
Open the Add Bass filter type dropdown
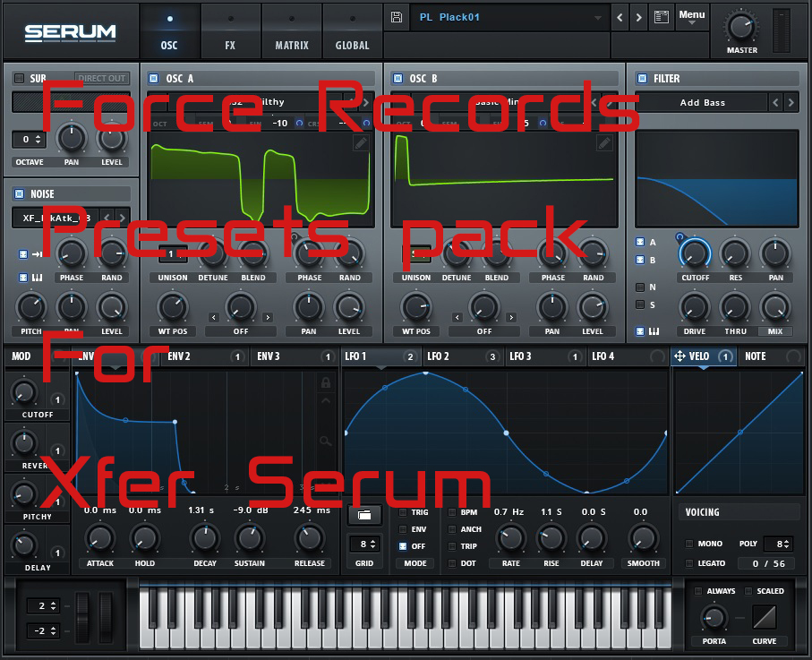click(702, 103)
